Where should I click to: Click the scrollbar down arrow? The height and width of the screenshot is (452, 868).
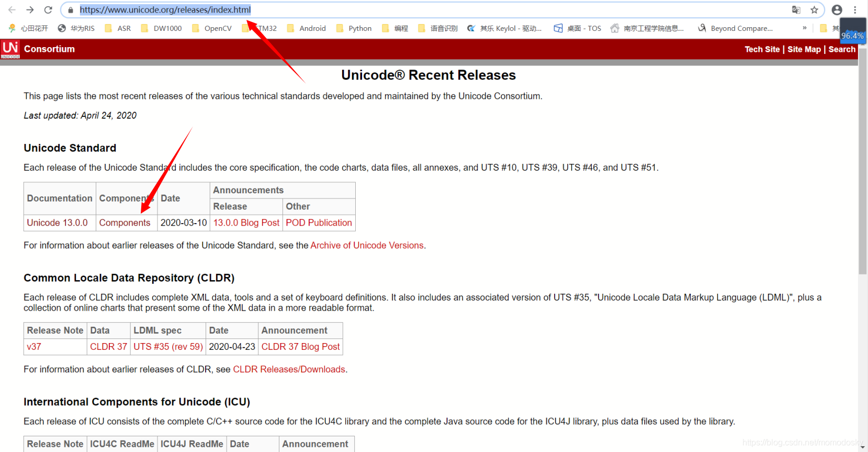[863, 447]
